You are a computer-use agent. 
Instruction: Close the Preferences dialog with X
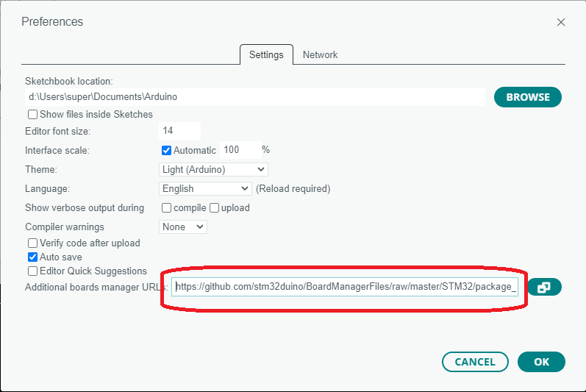pos(560,22)
